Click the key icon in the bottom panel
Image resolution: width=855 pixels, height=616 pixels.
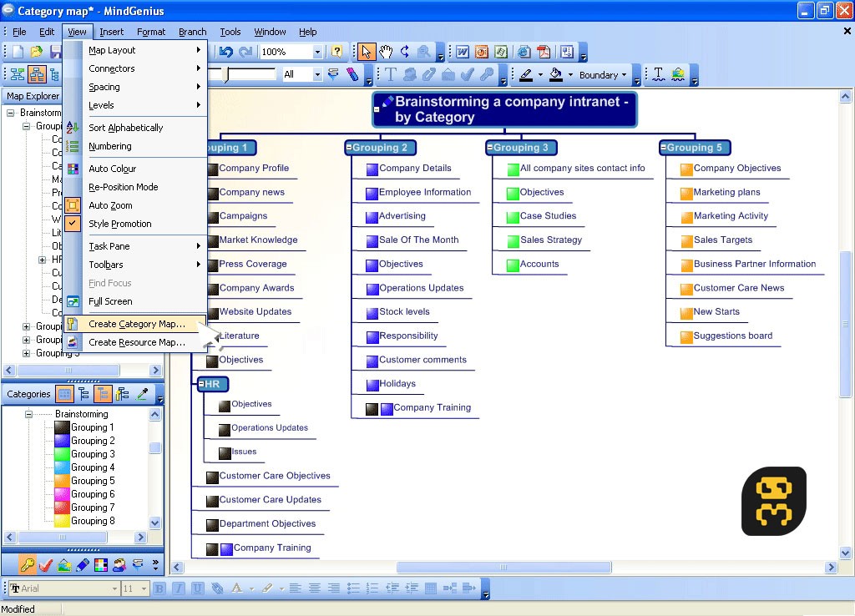click(28, 565)
